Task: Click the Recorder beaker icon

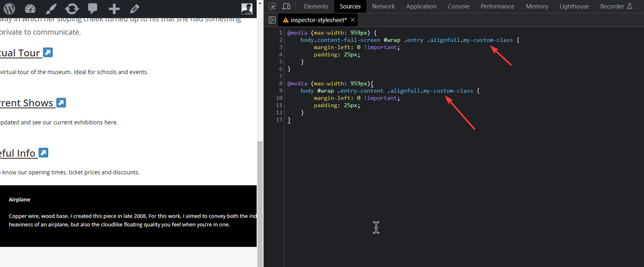Action: coord(629,6)
